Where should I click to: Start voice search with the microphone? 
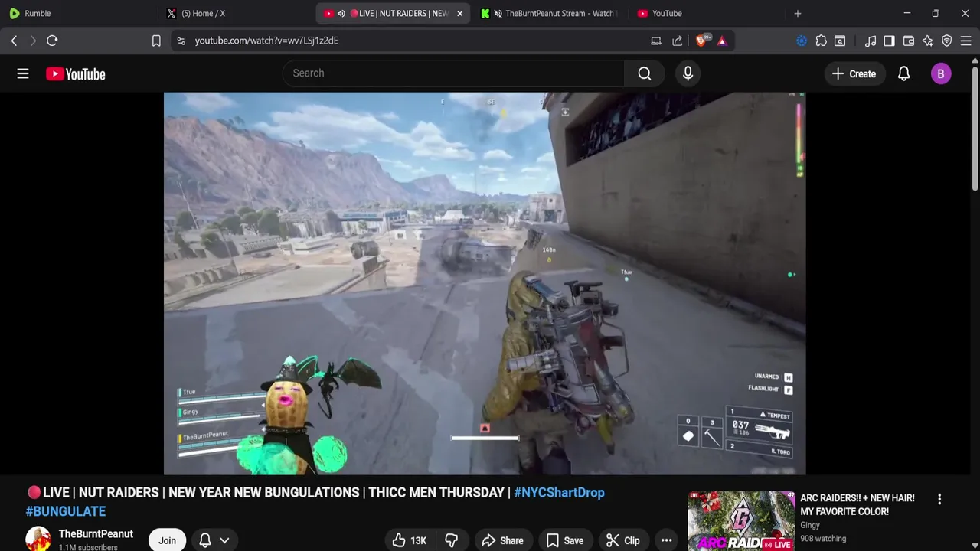pos(688,73)
